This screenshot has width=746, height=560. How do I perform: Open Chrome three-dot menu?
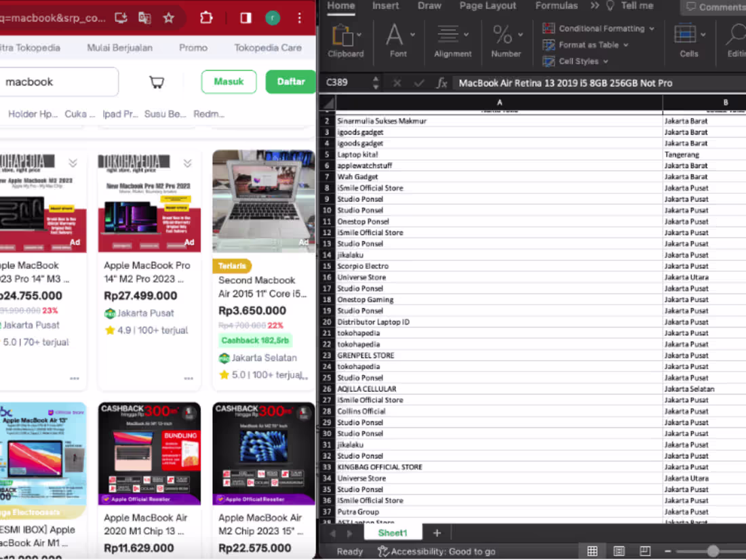coord(299,18)
